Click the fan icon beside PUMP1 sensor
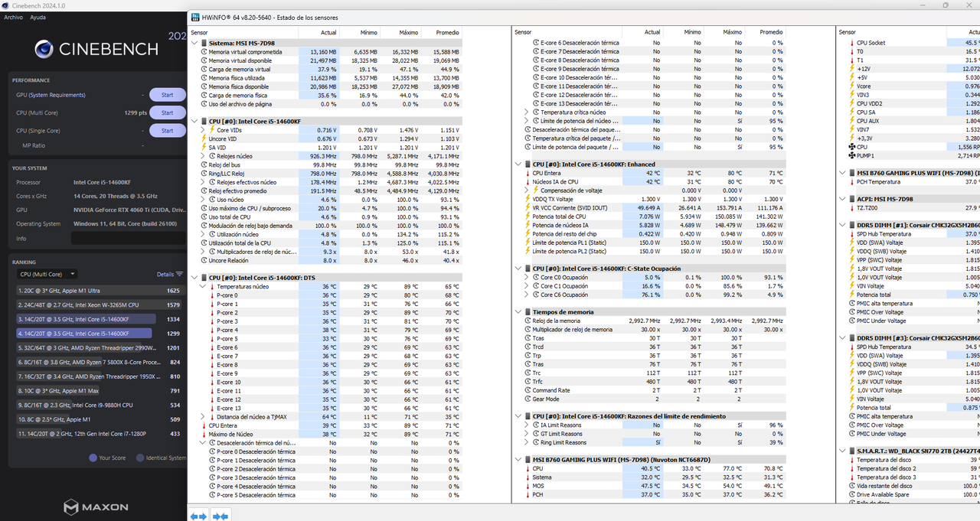This screenshot has height=521, width=980. [x=851, y=155]
